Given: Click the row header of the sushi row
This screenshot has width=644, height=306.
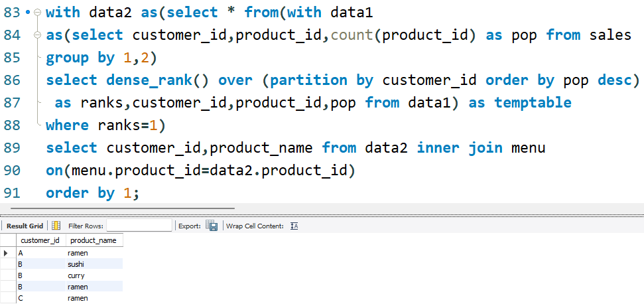Looking at the screenshot, I should [8, 264].
